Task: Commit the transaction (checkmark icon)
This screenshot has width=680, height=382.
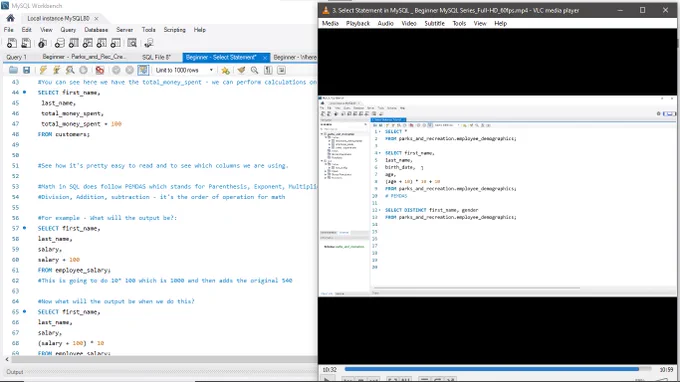Action: tap(116, 70)
